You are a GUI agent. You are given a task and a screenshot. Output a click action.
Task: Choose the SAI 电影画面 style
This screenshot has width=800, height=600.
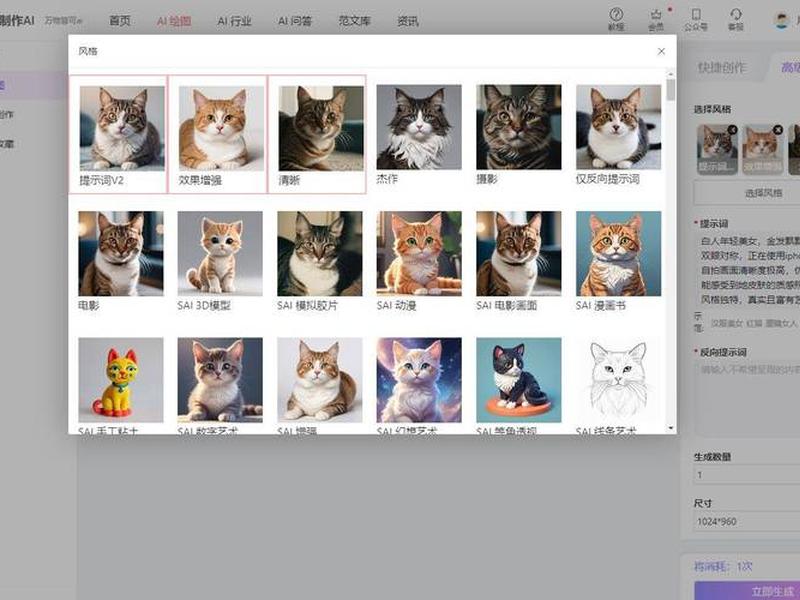click(518, 254)
